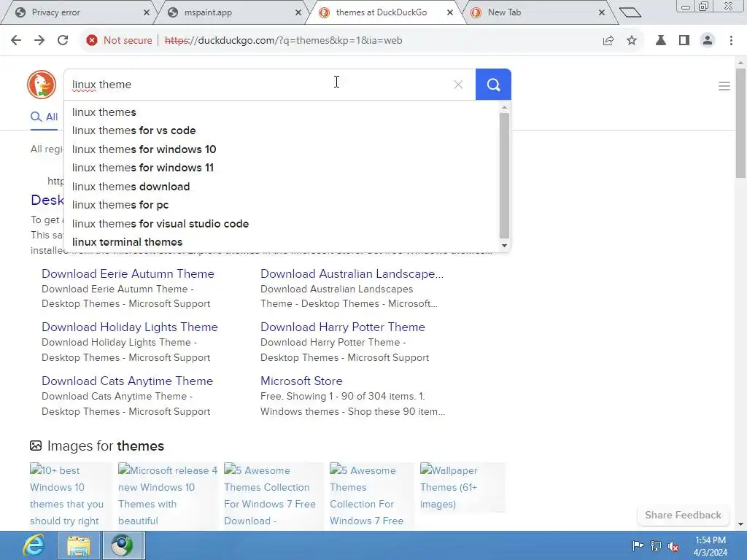Screen dimensions: 747x560
Task: Open the Chrome profile avatar
Action: (x=708, y=41)
